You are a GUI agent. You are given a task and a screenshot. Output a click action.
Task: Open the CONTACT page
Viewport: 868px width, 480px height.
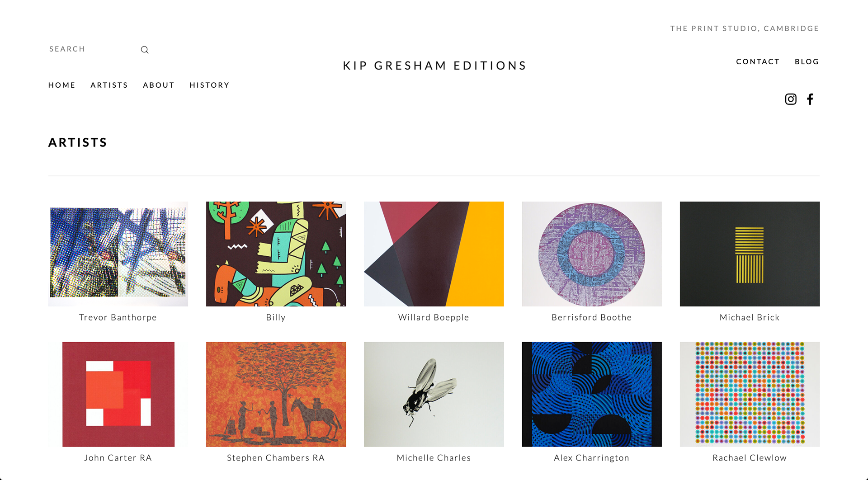758,61
